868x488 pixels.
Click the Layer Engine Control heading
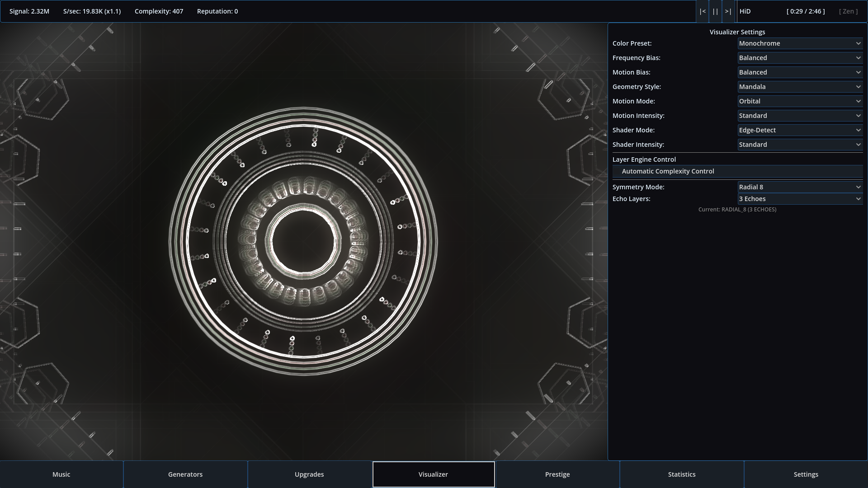point(644,160)
